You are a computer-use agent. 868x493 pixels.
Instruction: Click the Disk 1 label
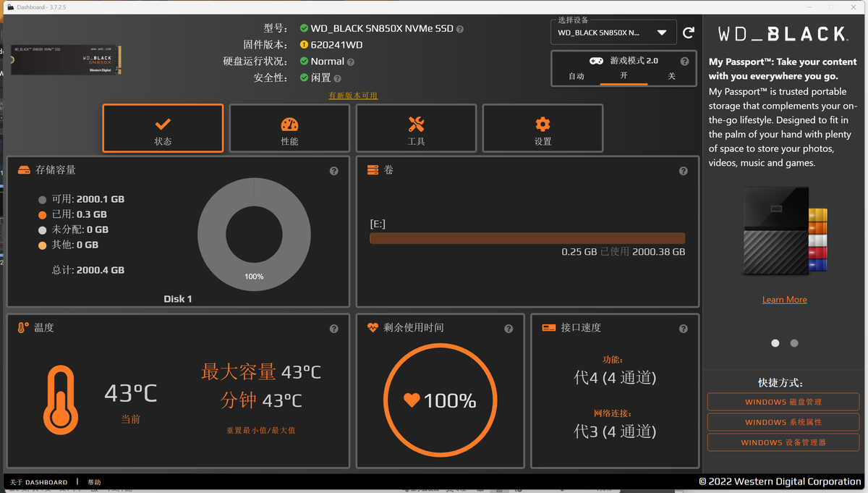178,299
